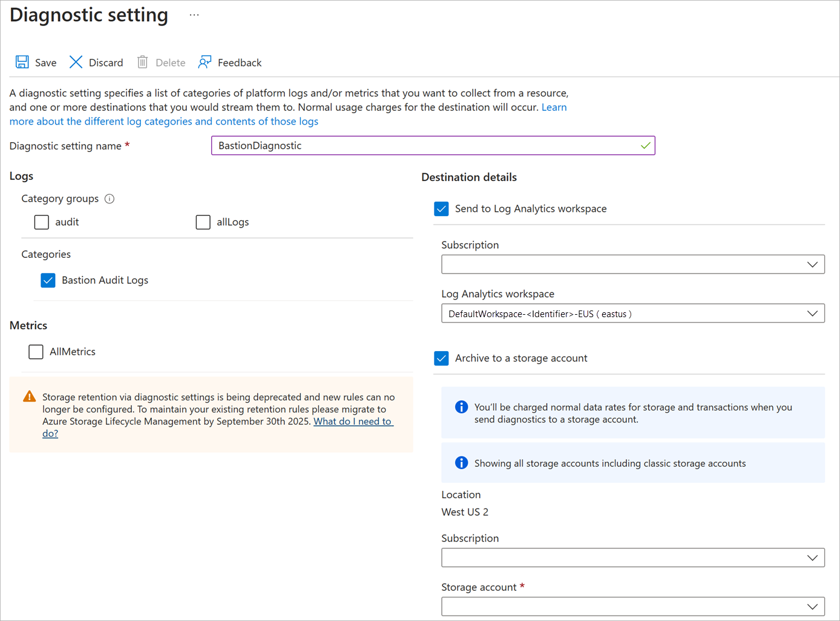This screenshot has height=621, width=840.
Task: Click the 'Logs' section heading
Action: [x=21, y=176]
